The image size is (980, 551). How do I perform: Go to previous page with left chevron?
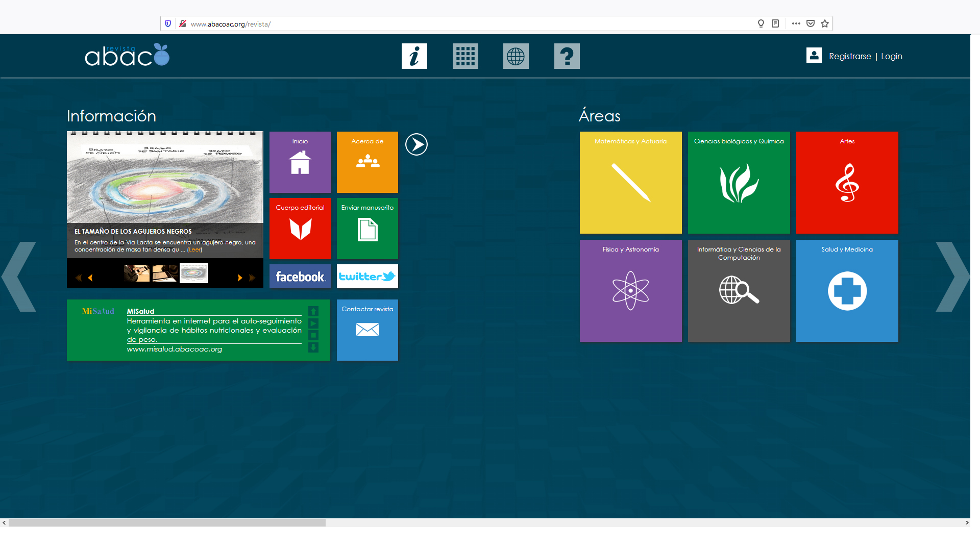tap(19, 277)
